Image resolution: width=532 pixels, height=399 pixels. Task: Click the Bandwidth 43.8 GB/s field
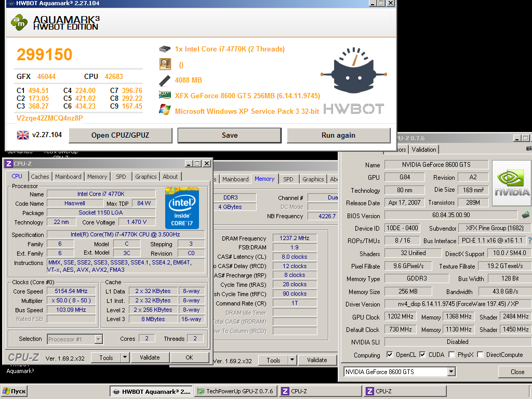(x=505, y=291)
